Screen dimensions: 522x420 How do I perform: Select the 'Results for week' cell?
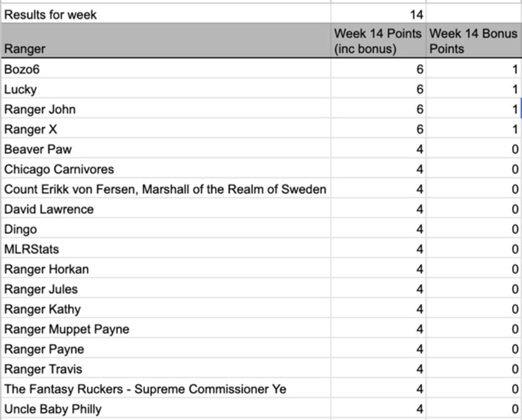tap(166, 14)
